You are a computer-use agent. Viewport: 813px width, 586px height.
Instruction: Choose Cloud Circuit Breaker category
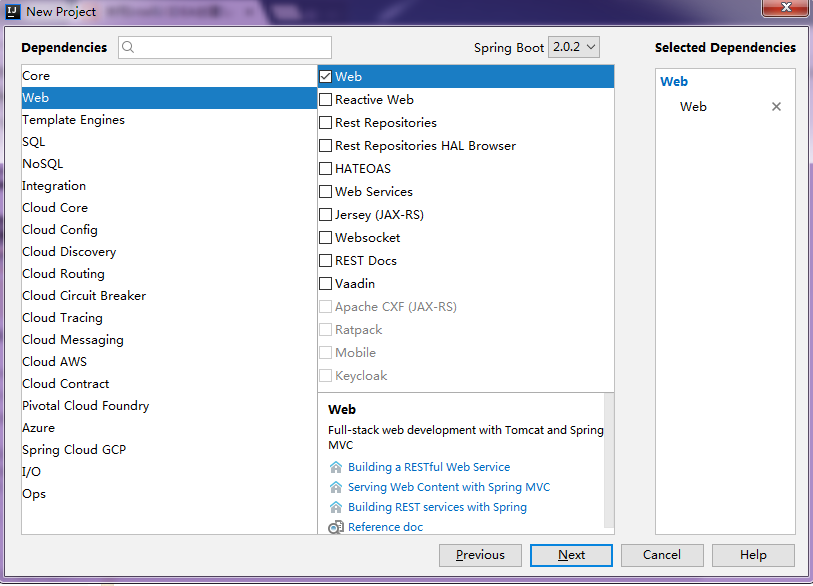pos(169,296)
